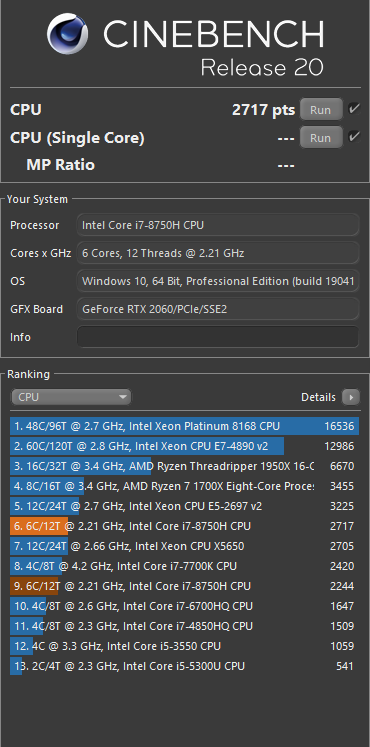Click the Processor field showing i7-8750H
The height and width of the screenshot is (747, 370).
point(218,225)
